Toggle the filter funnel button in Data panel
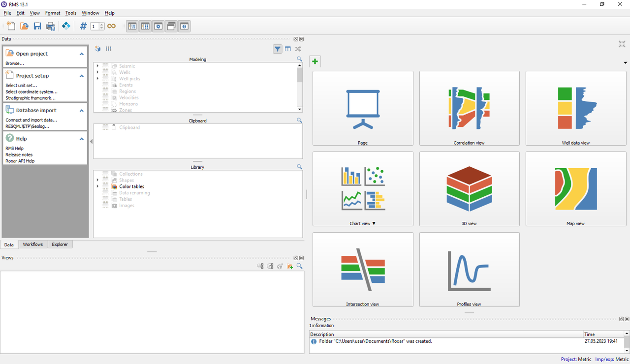This screenshot has height=364, width=630. [x=278, y=49]
